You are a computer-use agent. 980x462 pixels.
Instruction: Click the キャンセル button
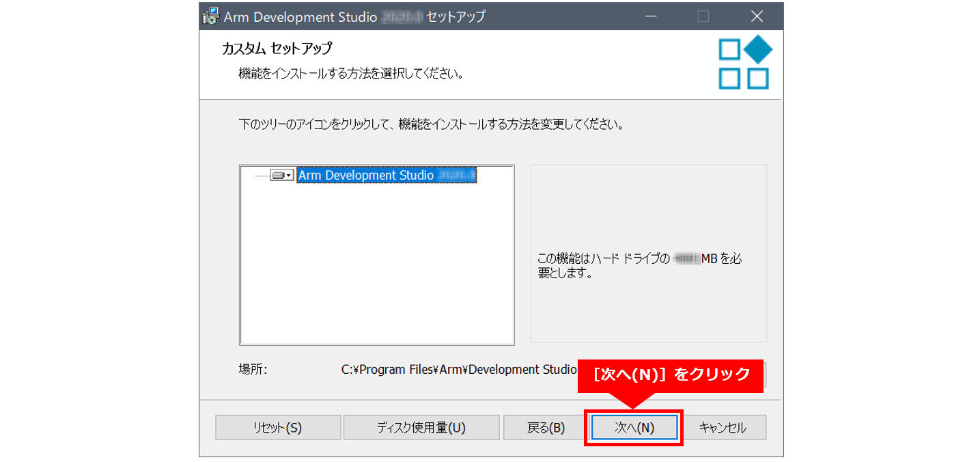723,428
